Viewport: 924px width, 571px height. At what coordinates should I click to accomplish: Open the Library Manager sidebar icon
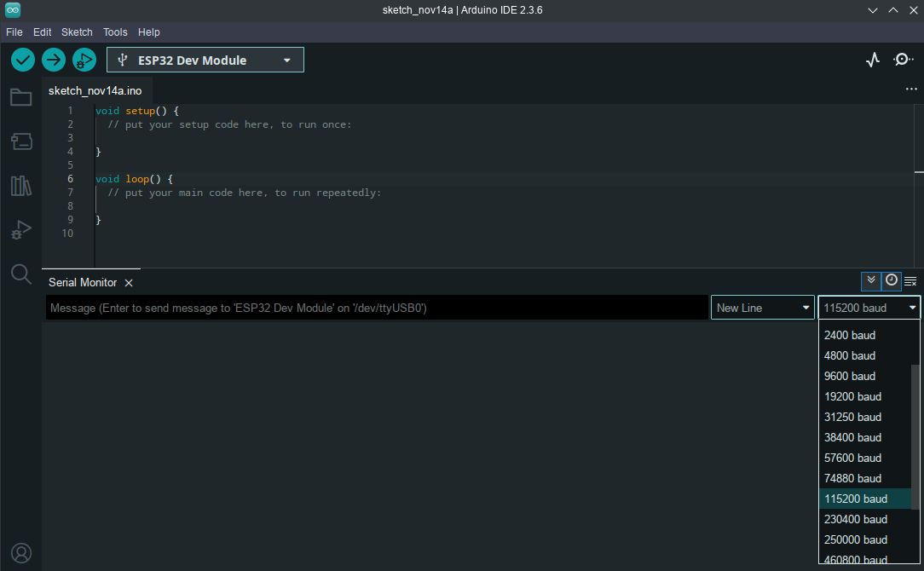coord(20,186)
